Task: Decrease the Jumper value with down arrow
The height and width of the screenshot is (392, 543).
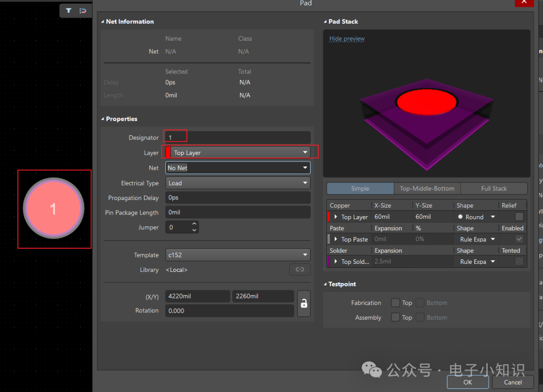Action: click(194, 230)
